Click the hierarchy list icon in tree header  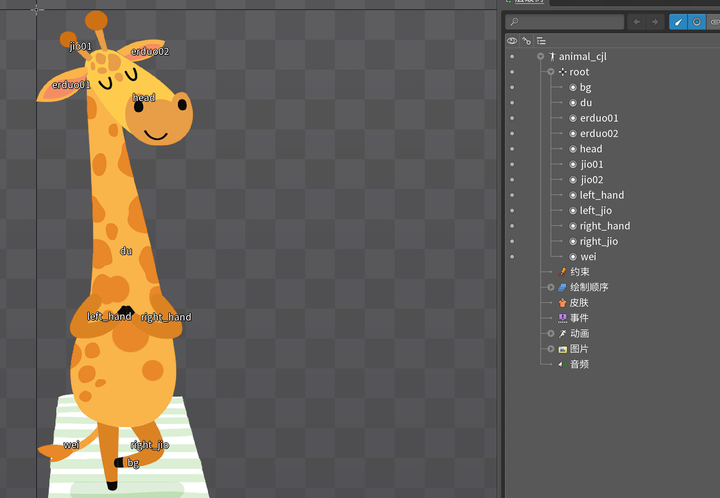[x=541, y=41]
